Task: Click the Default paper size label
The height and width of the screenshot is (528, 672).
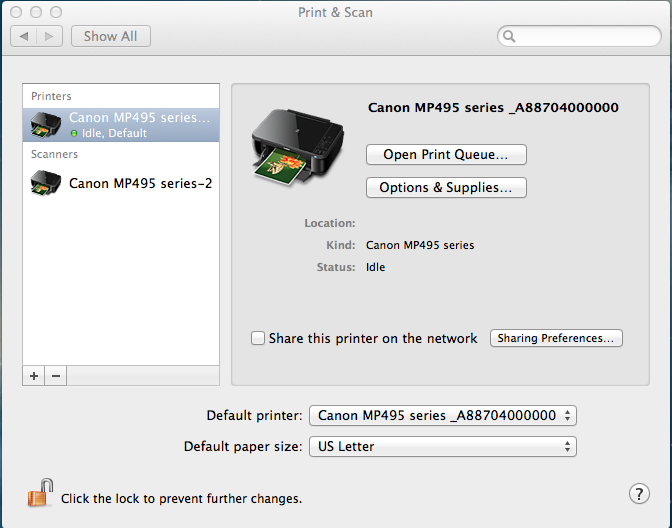Action: click(x=243, y=447)
